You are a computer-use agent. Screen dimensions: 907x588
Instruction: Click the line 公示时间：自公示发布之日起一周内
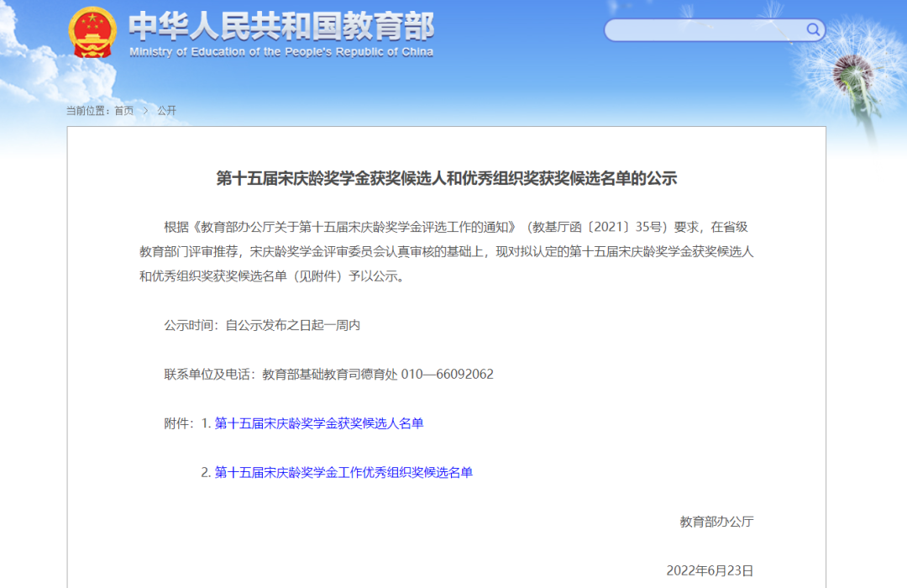[262, 325]
